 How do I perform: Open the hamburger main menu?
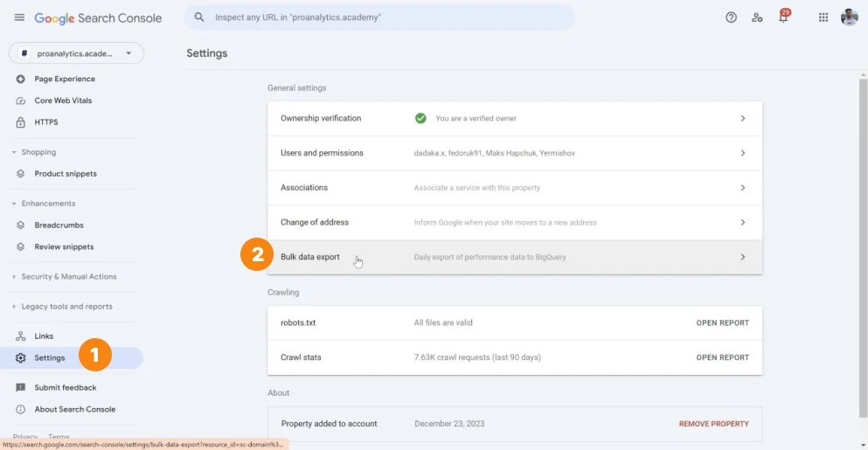point(19,17)
